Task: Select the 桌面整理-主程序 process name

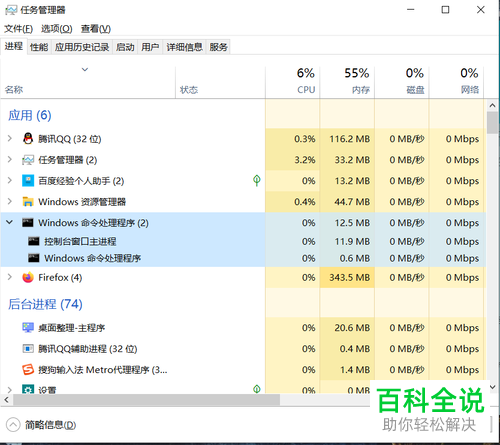Action: (x=72, y=328)
